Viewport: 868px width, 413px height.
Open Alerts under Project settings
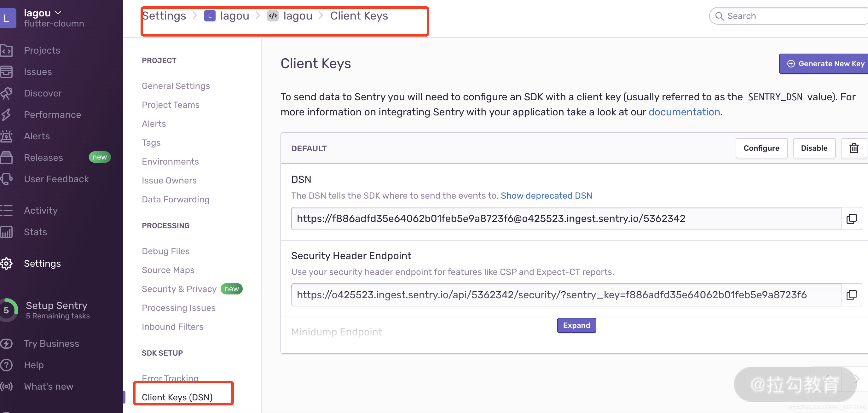pos(154,124)
